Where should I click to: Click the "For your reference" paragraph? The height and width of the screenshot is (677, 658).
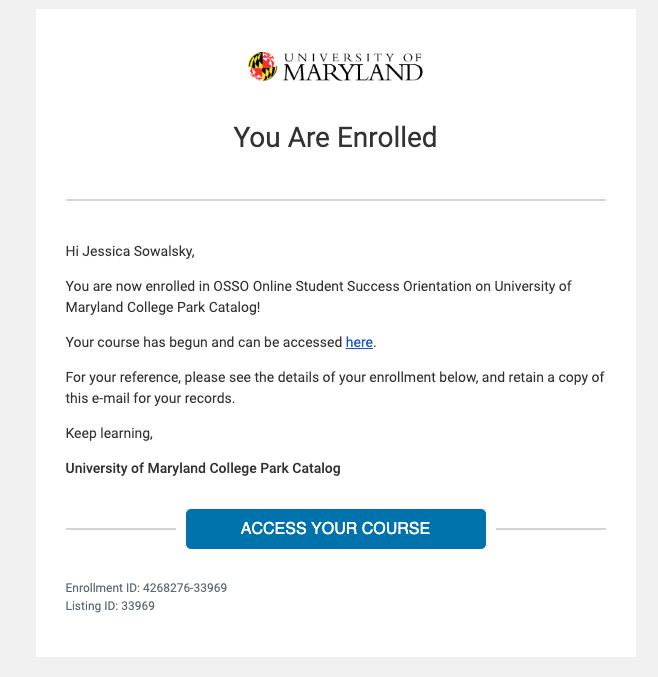pos(335,387)
